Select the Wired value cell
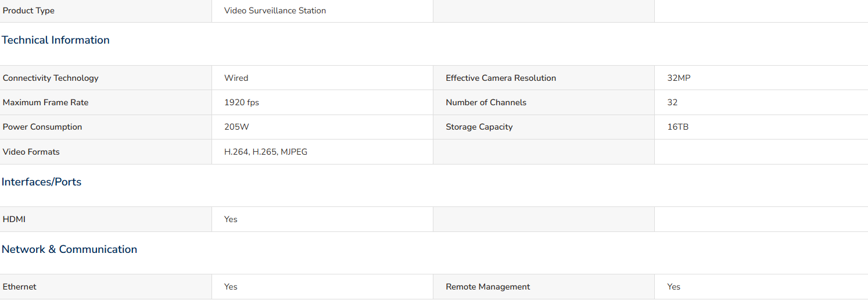 (x=322, y=78)
